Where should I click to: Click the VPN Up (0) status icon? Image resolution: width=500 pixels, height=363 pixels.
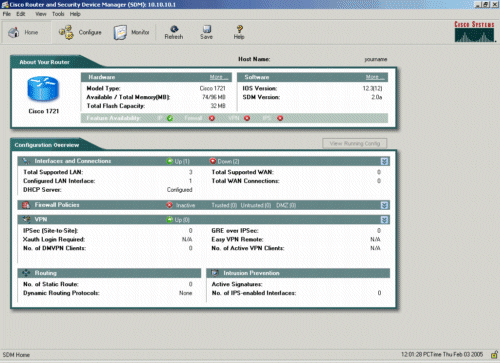(170, 220)
